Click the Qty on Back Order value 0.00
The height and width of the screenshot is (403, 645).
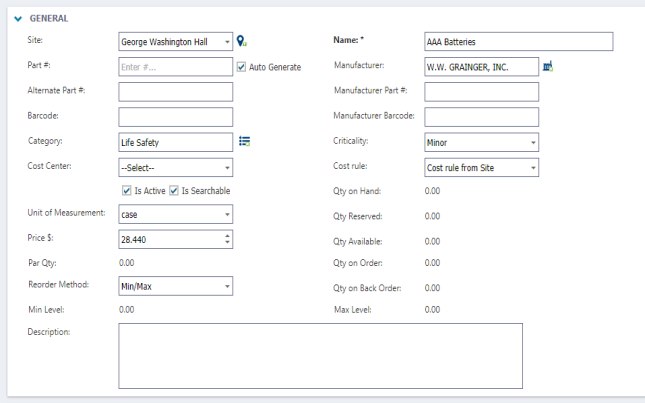click(432, 288)
